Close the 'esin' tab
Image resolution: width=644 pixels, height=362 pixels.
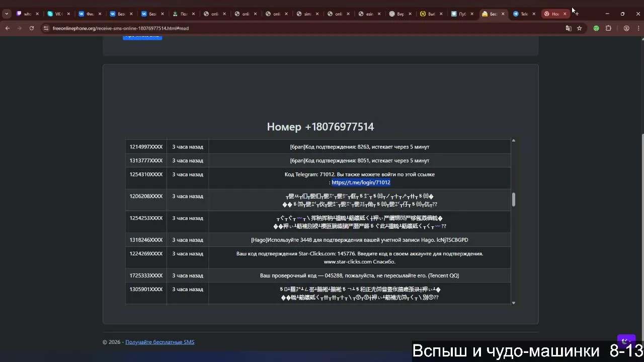click(379, 14)
